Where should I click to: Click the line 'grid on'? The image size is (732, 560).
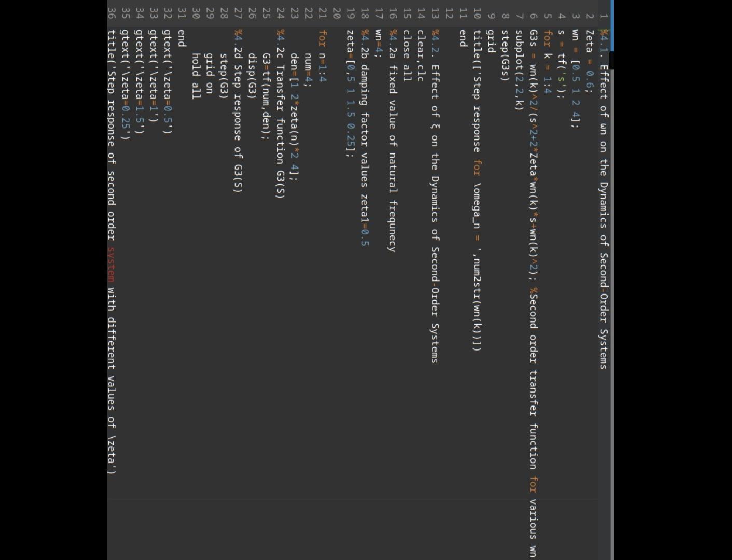(x=210, y=73)
